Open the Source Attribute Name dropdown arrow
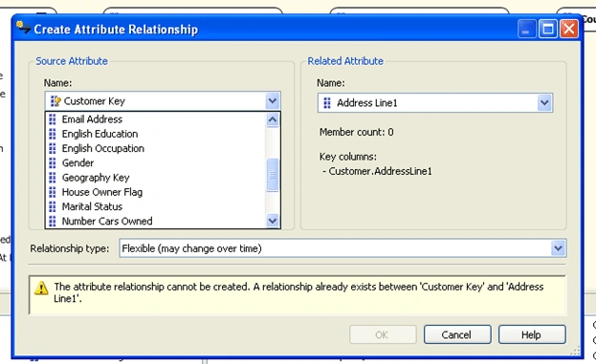 click(272, 101)
